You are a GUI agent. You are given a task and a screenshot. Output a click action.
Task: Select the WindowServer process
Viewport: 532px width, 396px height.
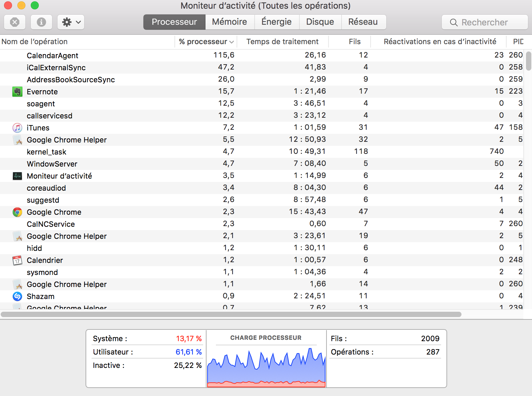[52, 164]
